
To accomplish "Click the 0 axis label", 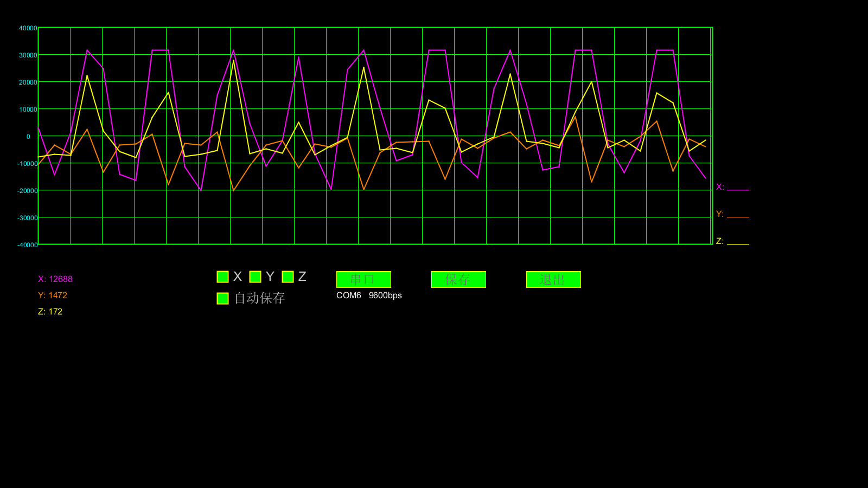I will 29,137.
